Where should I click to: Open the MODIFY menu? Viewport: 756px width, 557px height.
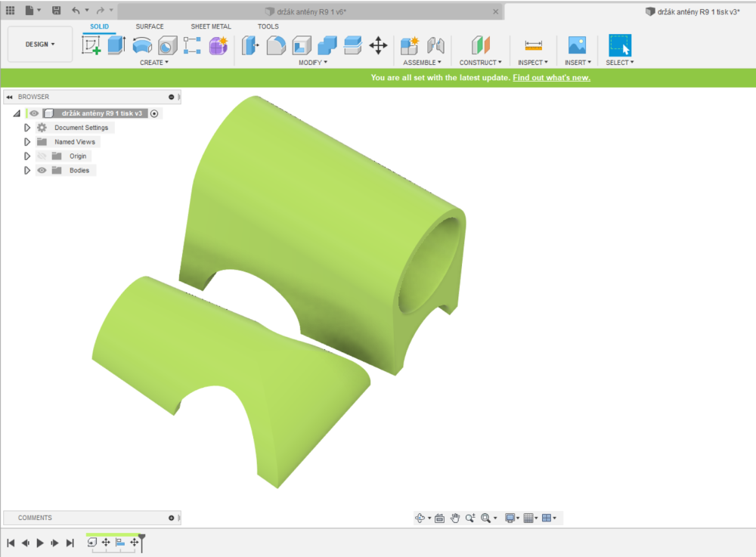pyautogui.click(x=313, y=63)
